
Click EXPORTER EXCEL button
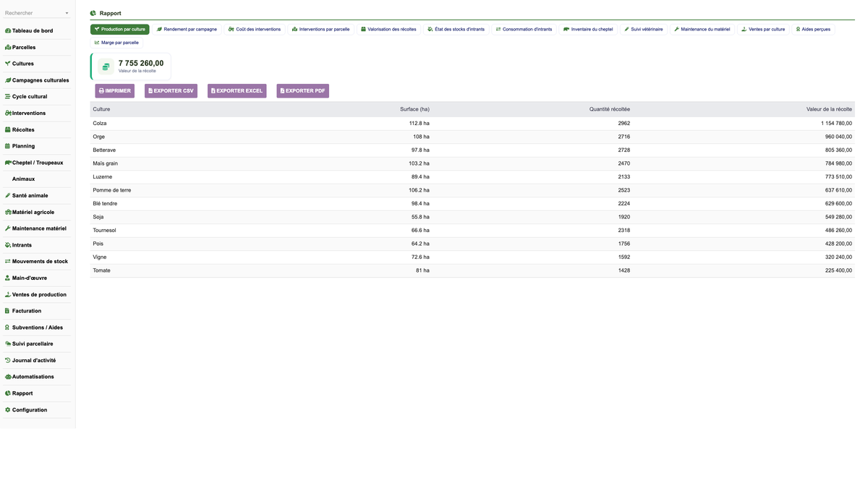(x=237, y=91)
